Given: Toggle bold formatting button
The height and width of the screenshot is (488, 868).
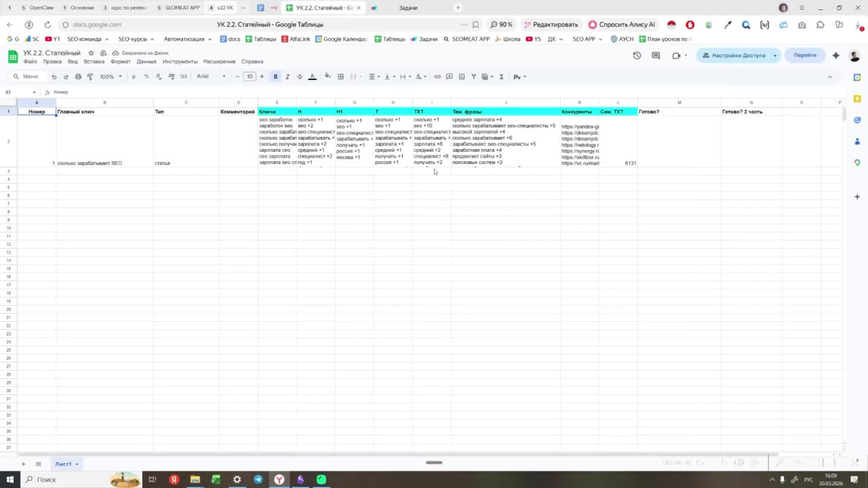Looking at the screenshot, I should click(275, 77).
